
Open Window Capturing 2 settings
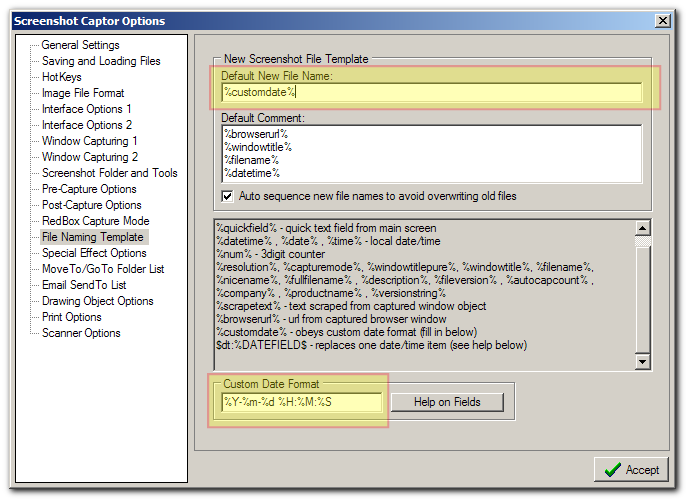(x=90, y=157)
